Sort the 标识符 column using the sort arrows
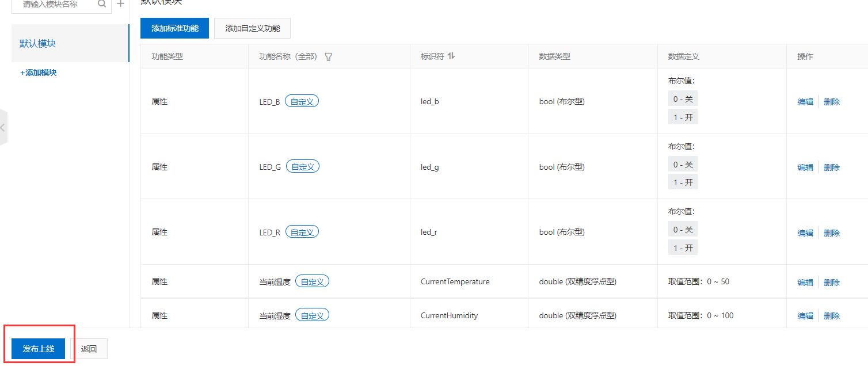Image resolution: width=868 pixels, height=366 pixels. 451,56
